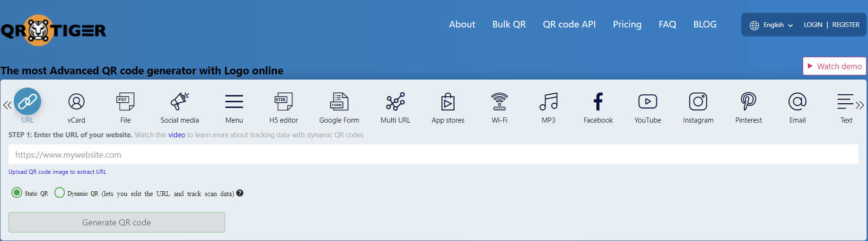Screen dimensions: 868x241
Task: Select the App stores bag icon
Action: pos(448,101)
